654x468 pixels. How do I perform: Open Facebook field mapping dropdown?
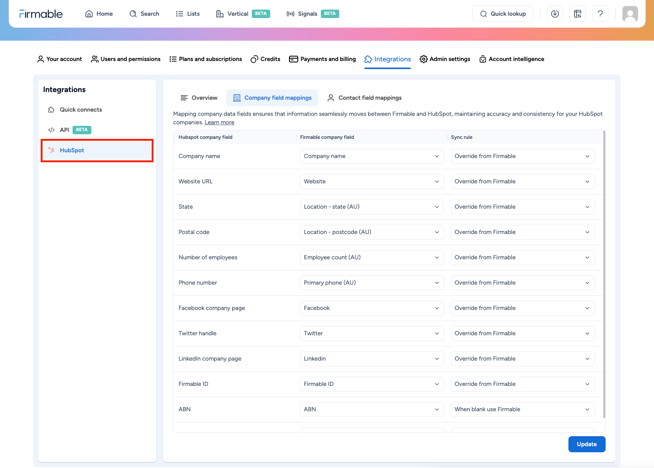pyautogui.click(x=371, y=308)
